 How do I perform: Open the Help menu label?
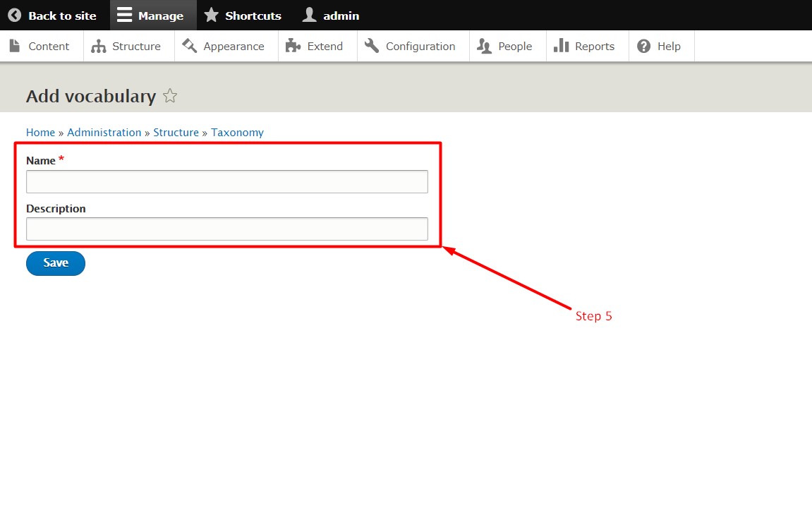pos(669,47)
